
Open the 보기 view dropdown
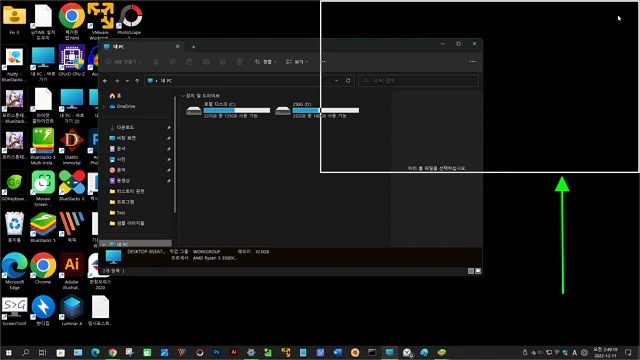click(297, 62)
